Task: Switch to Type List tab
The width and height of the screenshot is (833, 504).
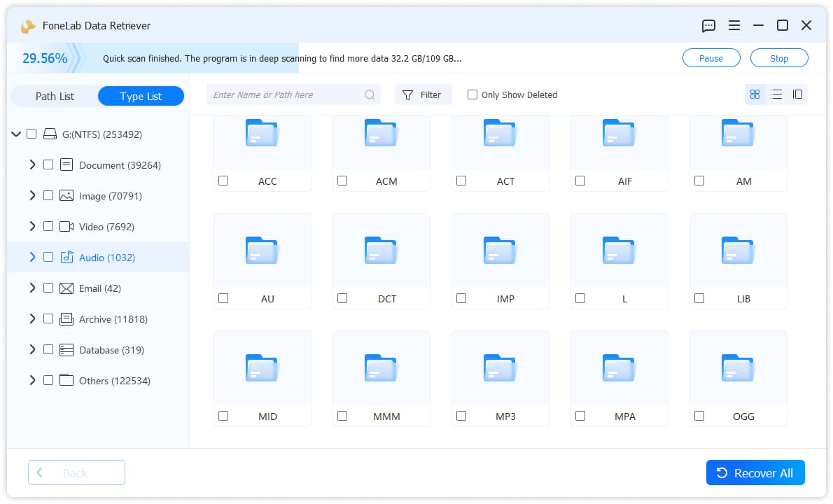Action: tap(141, 96)
